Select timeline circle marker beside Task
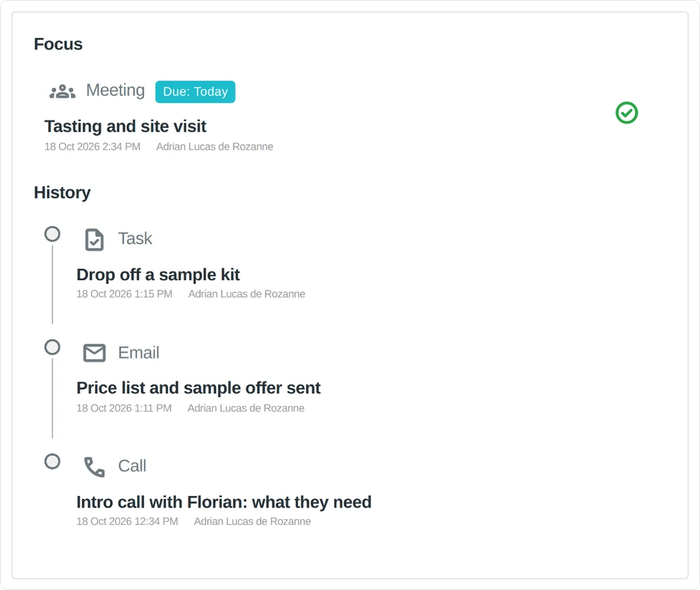The width and height of the screenshot is (700, 590). pyautogui.click(x=52, y=234)
